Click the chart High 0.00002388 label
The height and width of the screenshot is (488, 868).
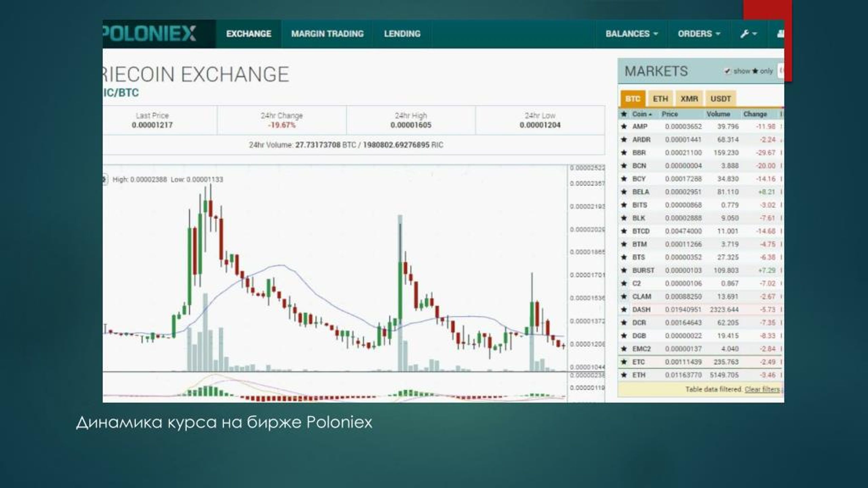coord(140,180)
